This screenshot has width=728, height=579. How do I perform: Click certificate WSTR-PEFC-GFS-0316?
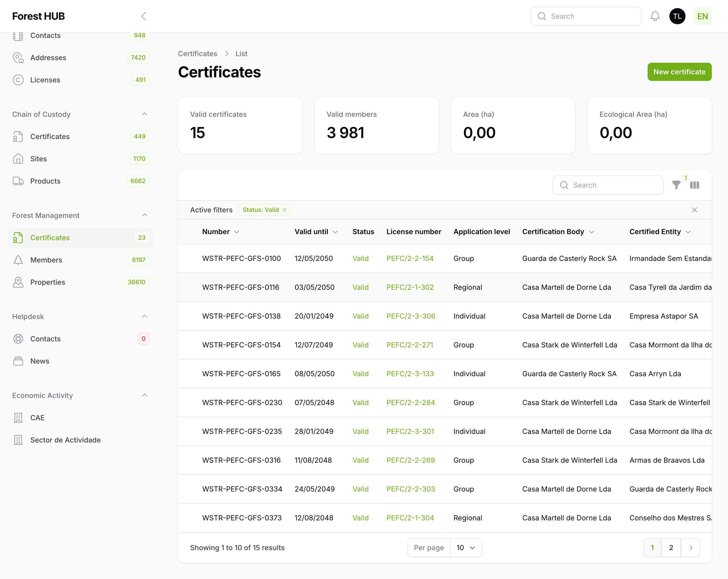[241, 460]
